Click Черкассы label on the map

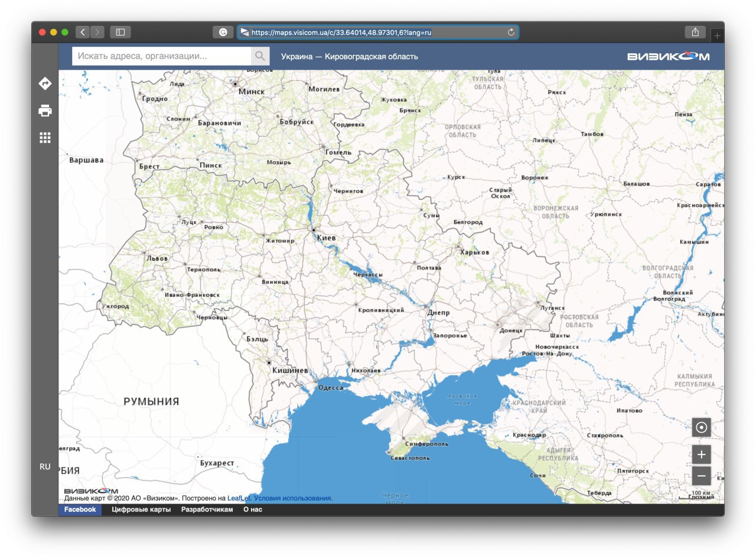[x=367, y=275]
